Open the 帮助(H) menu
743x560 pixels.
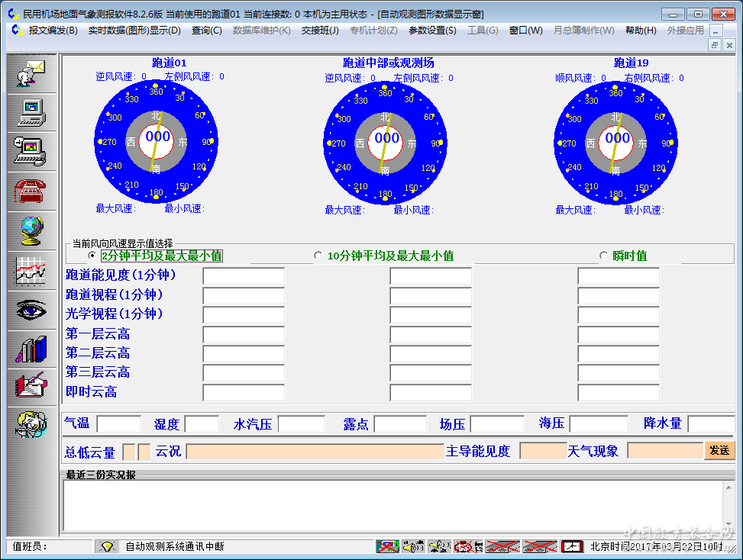click(x=640, y=31)
